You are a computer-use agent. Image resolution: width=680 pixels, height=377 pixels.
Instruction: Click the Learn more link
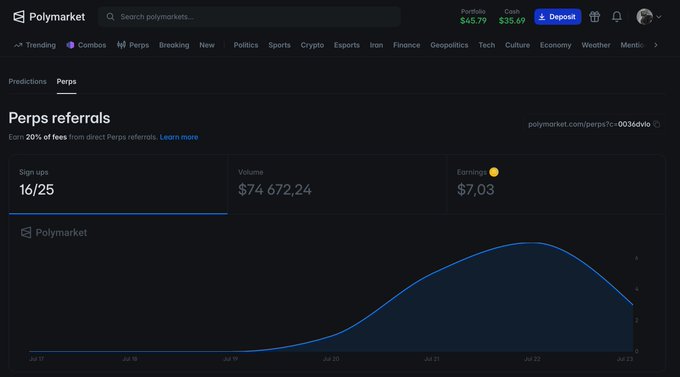pyautogui.click(x=179, y=137)
